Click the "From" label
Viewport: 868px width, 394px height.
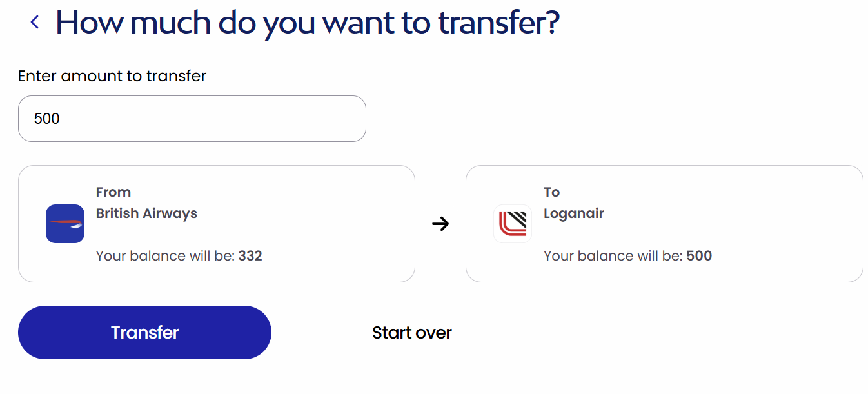(x=113, y=192)
